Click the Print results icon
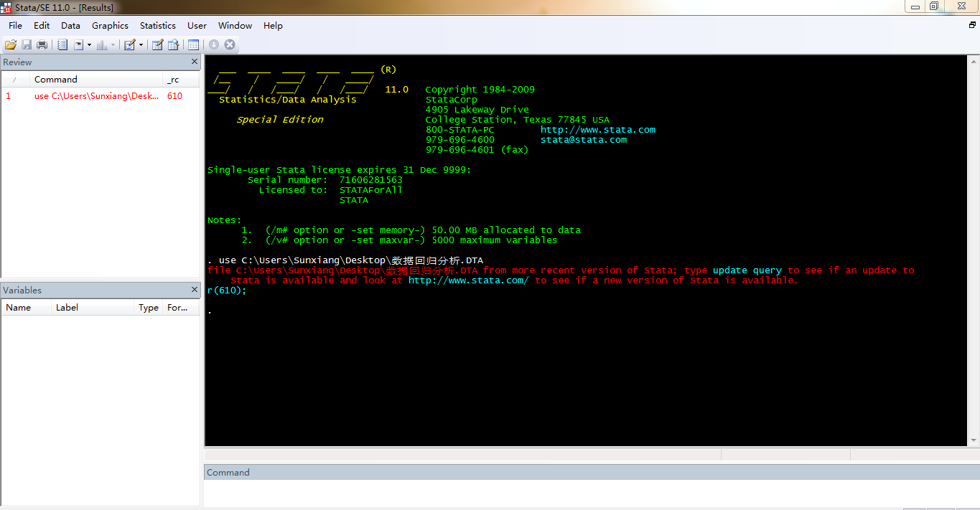This screenshot has width=980, height=510. click(42, 44)
